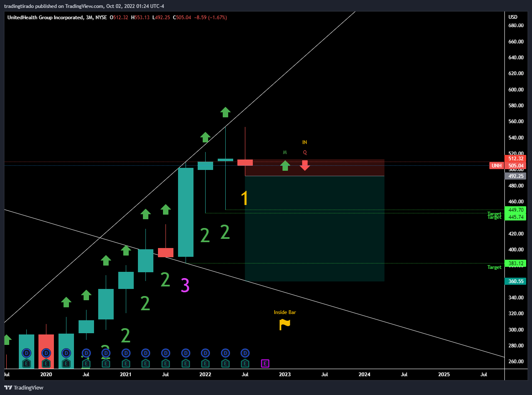
Task: Click the purple upcoming earnings E marker
Action: 265,363
